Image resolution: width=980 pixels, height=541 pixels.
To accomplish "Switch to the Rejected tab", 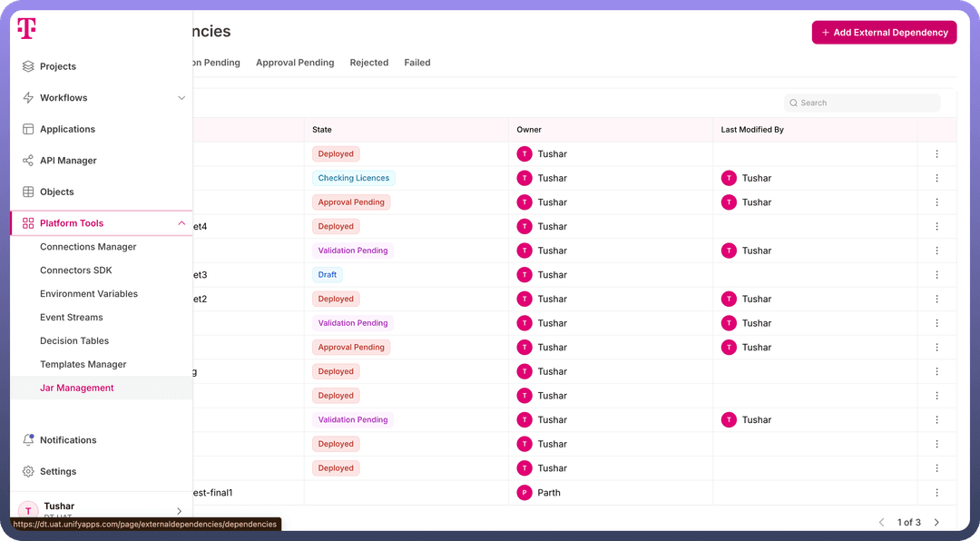I will click(x=368, y=63).
